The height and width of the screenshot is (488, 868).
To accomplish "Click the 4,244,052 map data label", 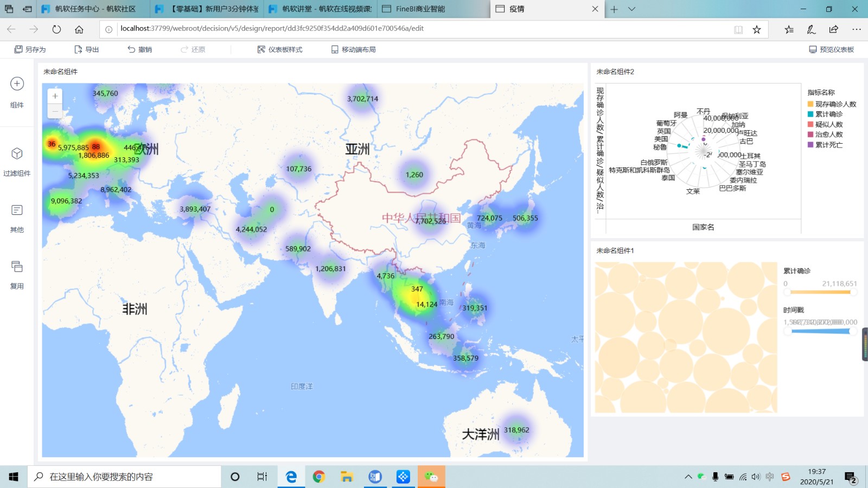I will [251, 229].
